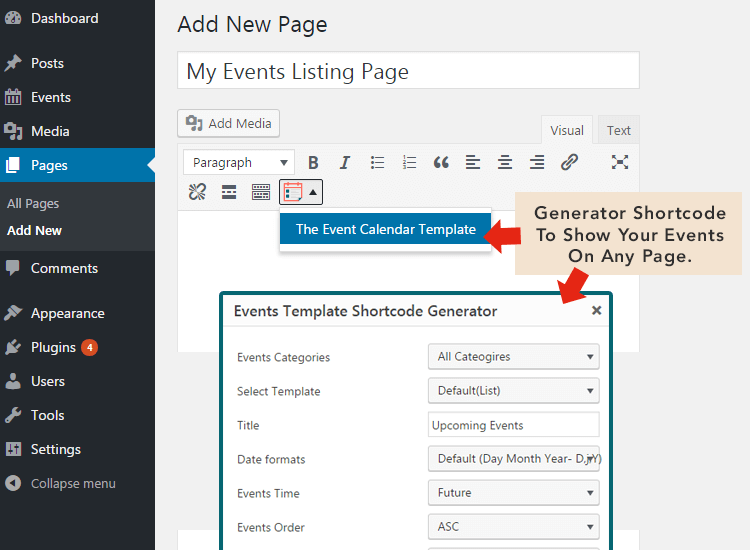Insert a numbered list
This screenshot has width=750, height=550.
[409, 162]
